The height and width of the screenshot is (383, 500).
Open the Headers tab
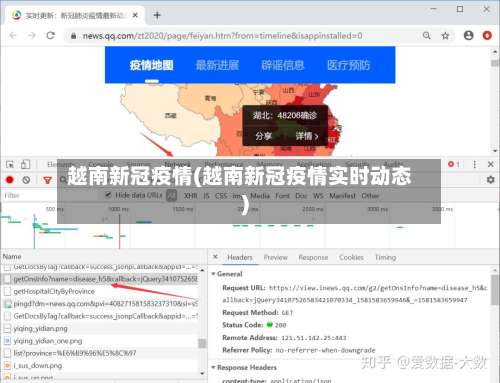240,257
